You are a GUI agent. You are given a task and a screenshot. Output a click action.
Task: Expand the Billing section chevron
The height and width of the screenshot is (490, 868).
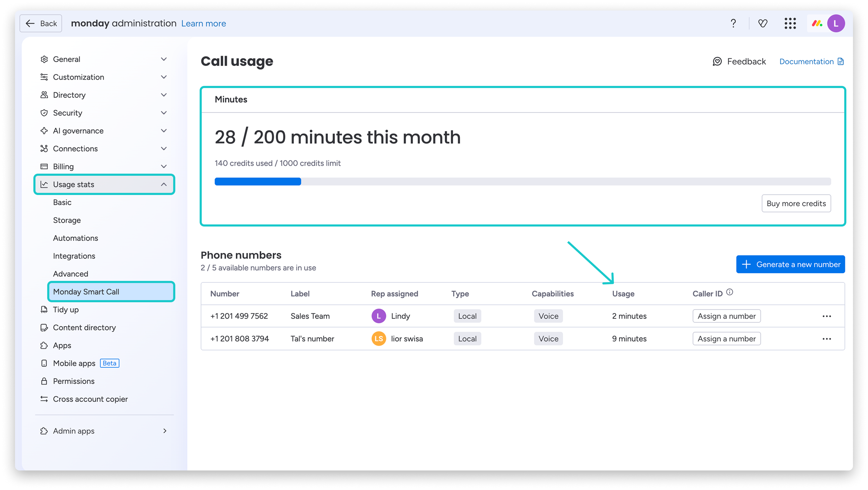coord(164,166)
